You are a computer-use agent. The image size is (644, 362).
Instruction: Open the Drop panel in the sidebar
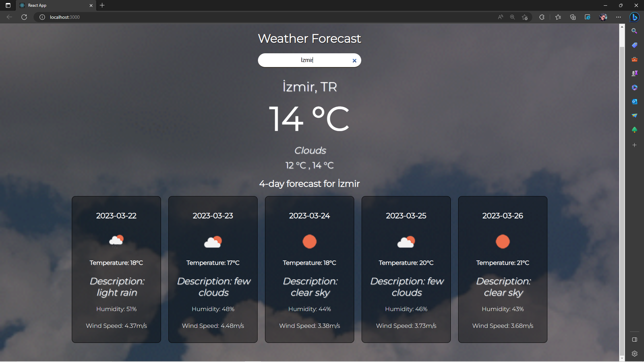(x=635, y=115)
